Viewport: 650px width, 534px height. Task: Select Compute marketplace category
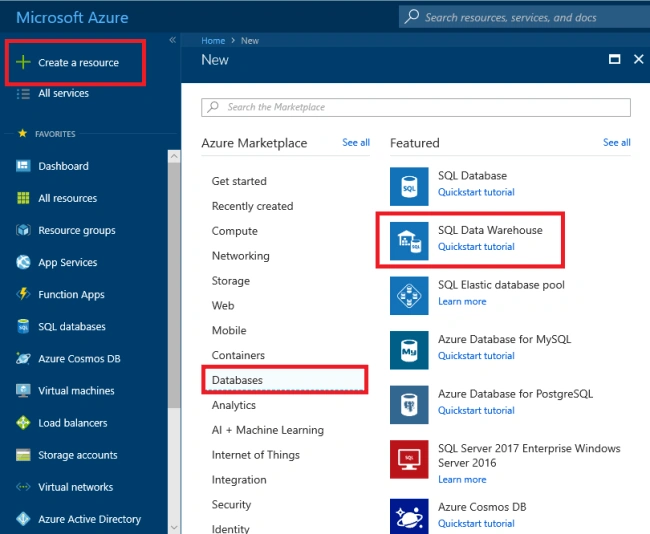point(235,231)
